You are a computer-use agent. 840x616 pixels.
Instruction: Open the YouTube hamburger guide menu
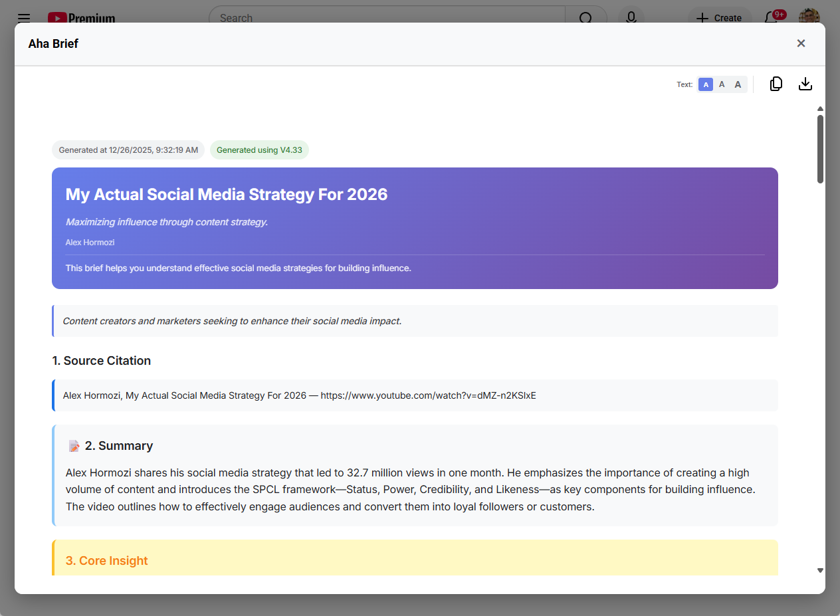coord(24,18)
